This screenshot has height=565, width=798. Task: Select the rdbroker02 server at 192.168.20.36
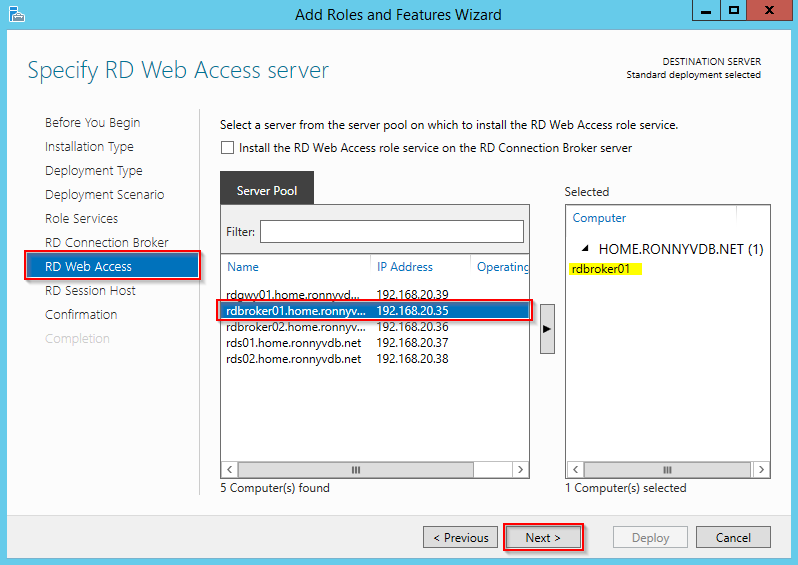tap(293, 327)
